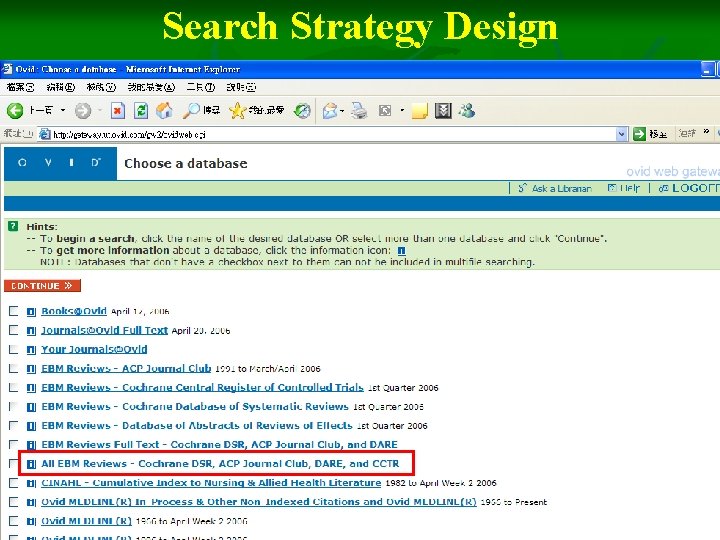Click info icon beside Cochrane Database of Systematic Reviews
The image size is (720, 540).
click(x=31, y=407)
